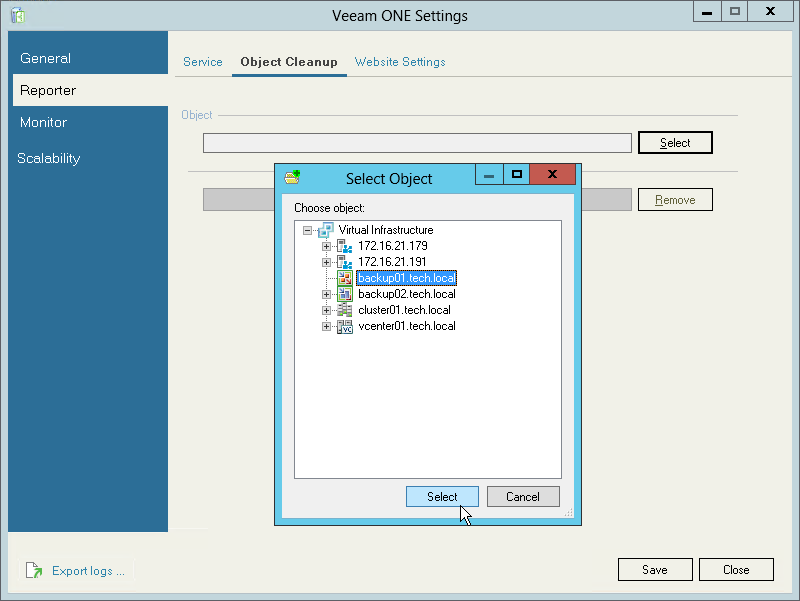800x601 pixels.
Task: Open the Website Settings tab
Action: tap(400, 62)
